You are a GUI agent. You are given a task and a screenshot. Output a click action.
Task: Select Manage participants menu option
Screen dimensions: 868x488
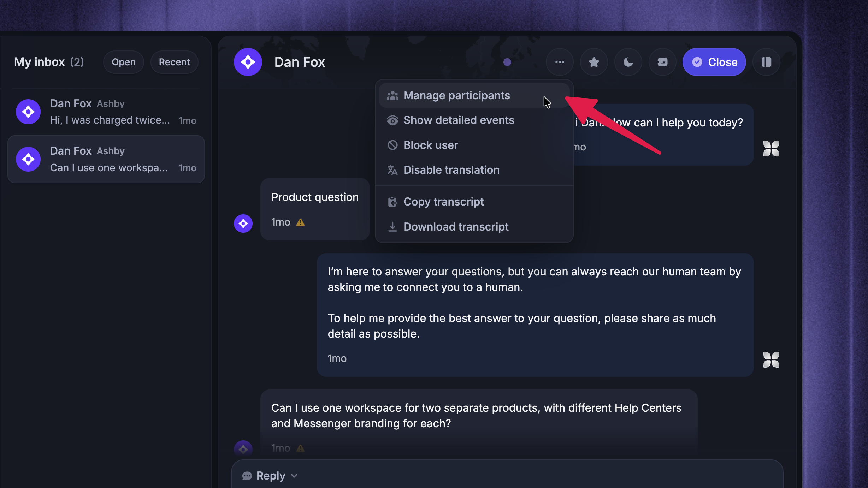pyautogui.click(x=474, y=95)
